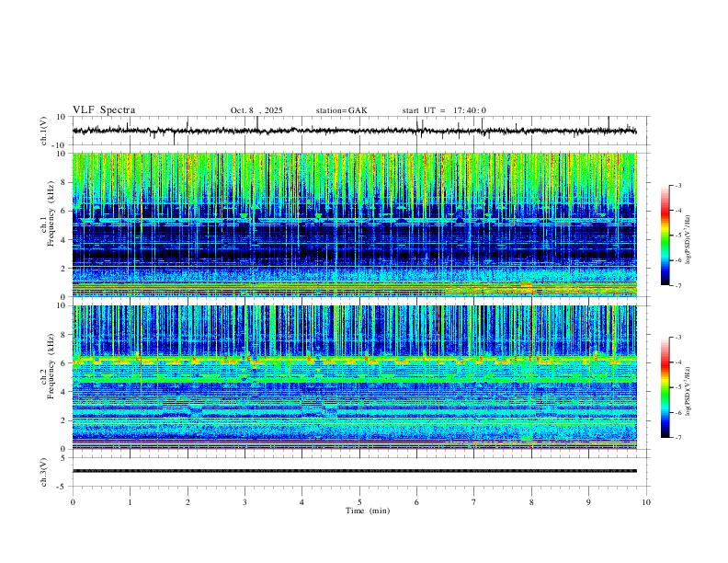The image size is (728, 563).
Task: Click the "6" kHz tick on ch.2 frequency axis
Action: coord(63,362)
